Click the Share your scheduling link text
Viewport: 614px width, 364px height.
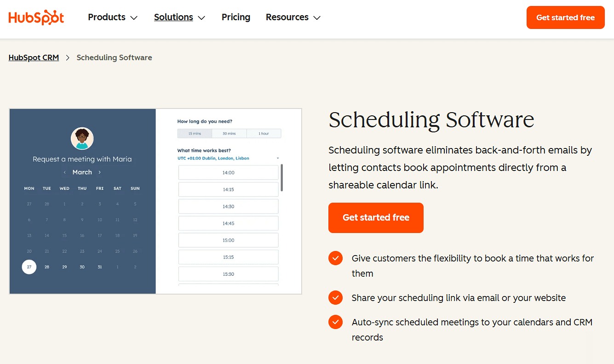pyautogui.click(x=459, y=298)
